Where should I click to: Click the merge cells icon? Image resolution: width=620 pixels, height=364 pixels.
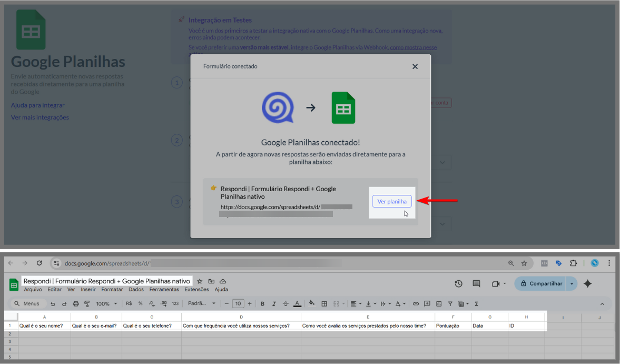337,303
